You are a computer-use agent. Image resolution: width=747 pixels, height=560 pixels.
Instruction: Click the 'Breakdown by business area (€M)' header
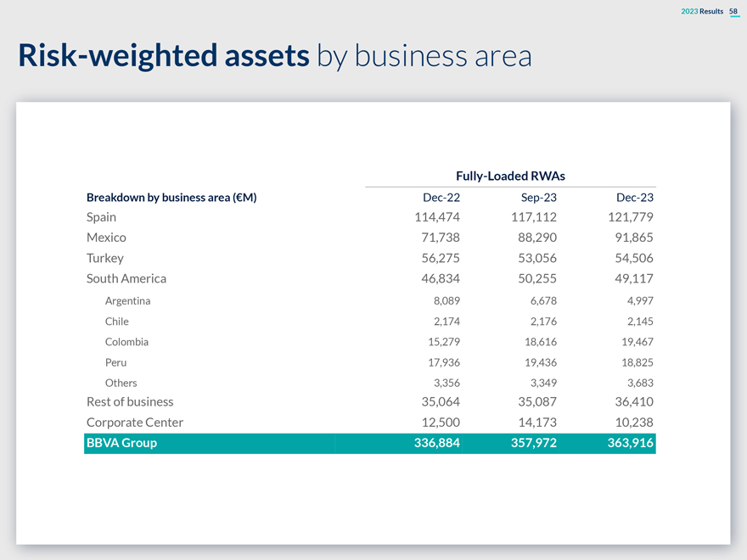(x=171, y=198)
